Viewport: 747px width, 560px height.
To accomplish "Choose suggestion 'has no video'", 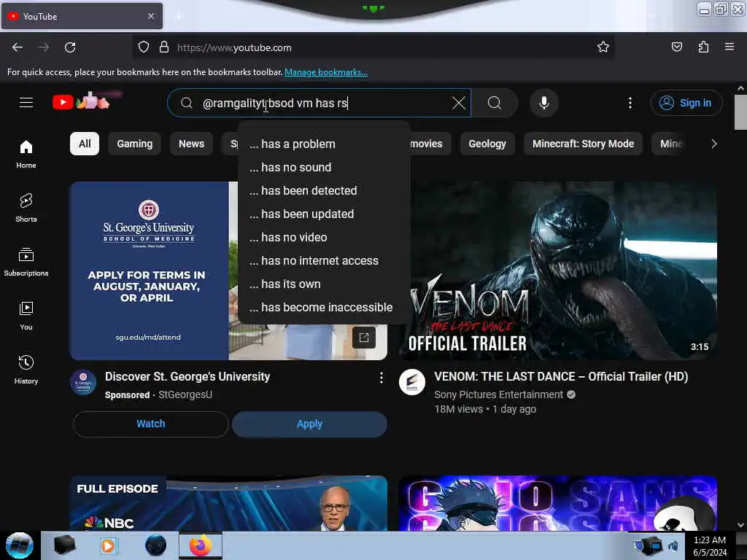I will pyautogui.click(x=324, y=237).
